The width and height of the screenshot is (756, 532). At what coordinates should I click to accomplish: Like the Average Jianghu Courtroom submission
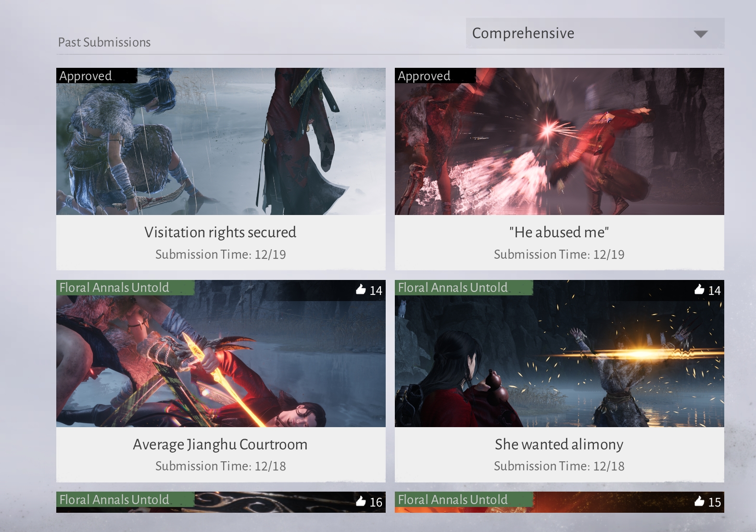click(361, 289)
